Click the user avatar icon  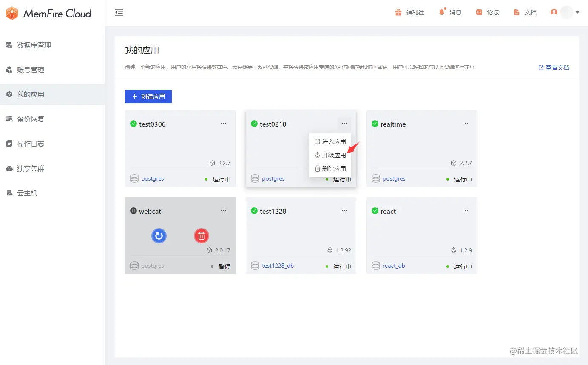click(x=554, y=12)
